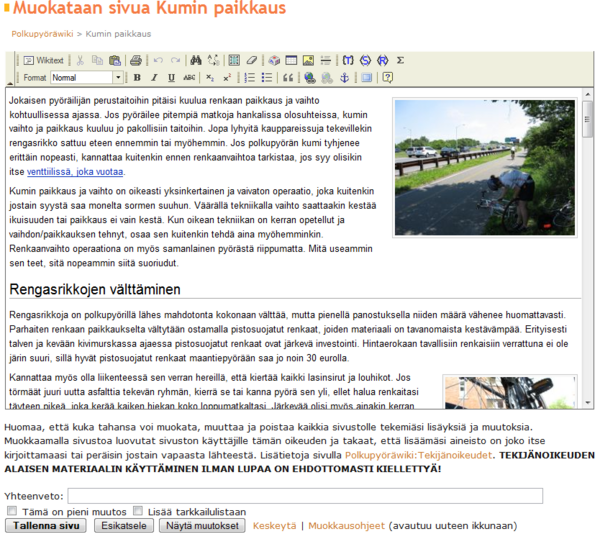Maximize the editor with the fit-window icon

366,78
